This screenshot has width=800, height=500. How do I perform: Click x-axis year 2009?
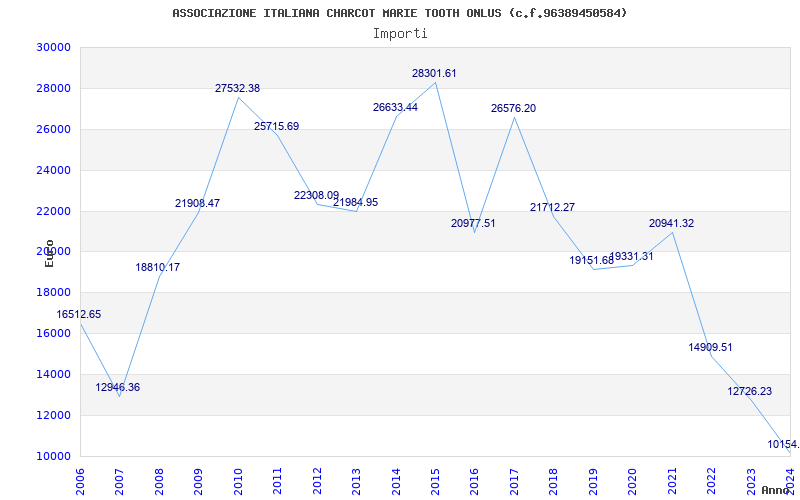pyautogui.click(x=198, y=482)
